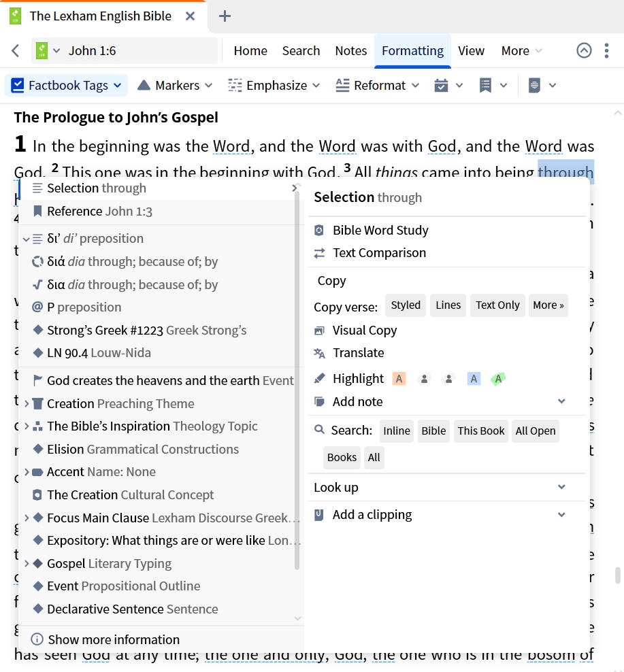Copy verse as Lines
The image size is (624, 672).
(448, 305)
